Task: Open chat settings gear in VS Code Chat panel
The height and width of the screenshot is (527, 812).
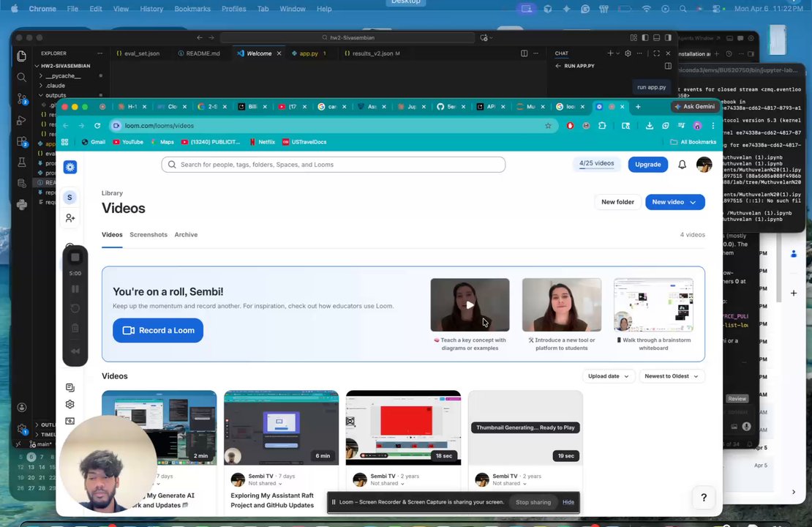Action: pyautogui.click(x=628, y=53)
